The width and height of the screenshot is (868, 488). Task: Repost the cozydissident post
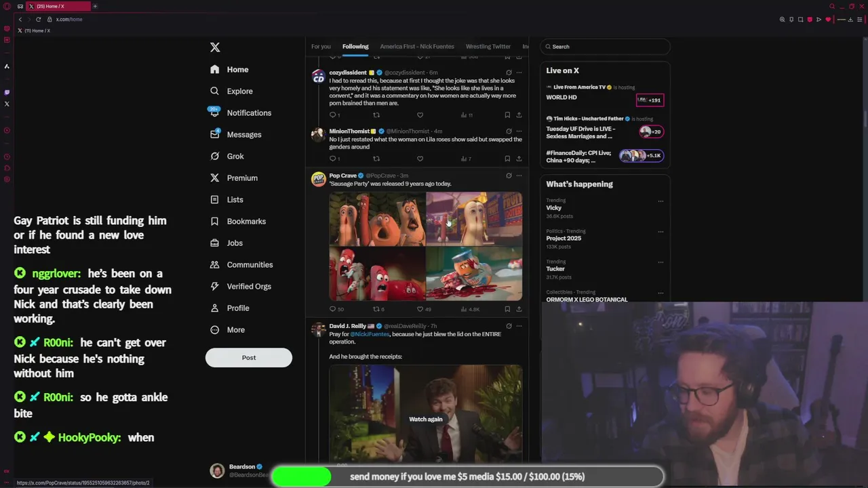[x=376, y=115]
